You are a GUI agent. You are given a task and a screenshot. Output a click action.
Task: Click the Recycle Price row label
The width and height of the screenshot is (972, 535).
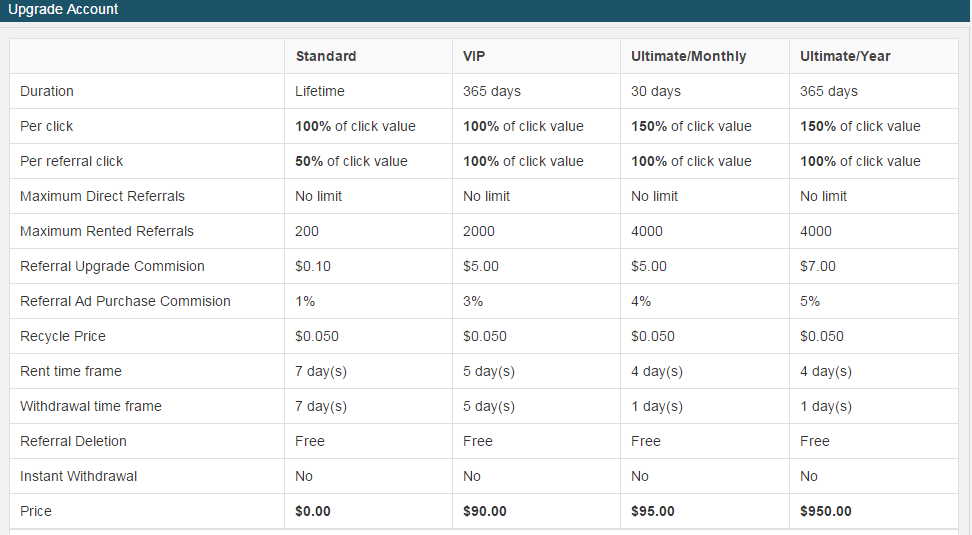point(63,336)
